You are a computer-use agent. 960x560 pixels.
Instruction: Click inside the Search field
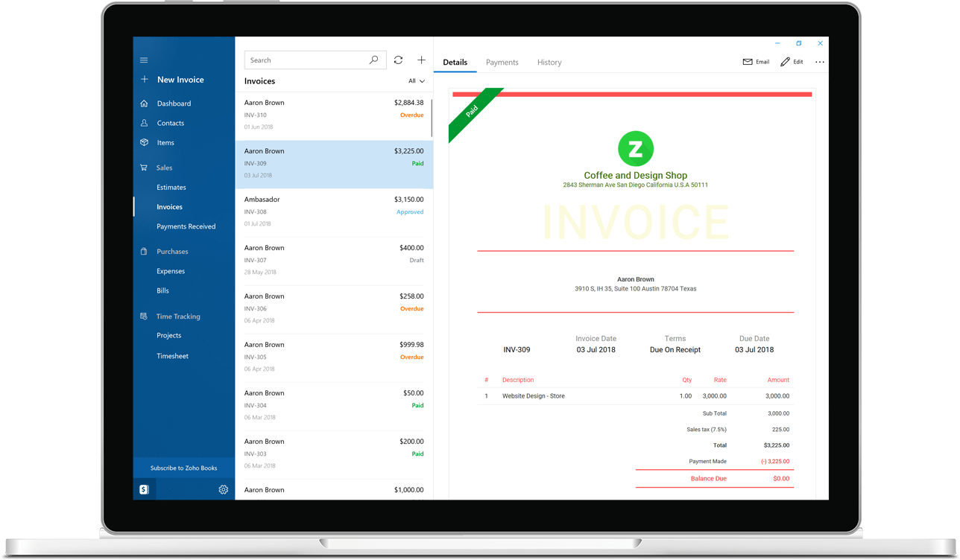306,60
